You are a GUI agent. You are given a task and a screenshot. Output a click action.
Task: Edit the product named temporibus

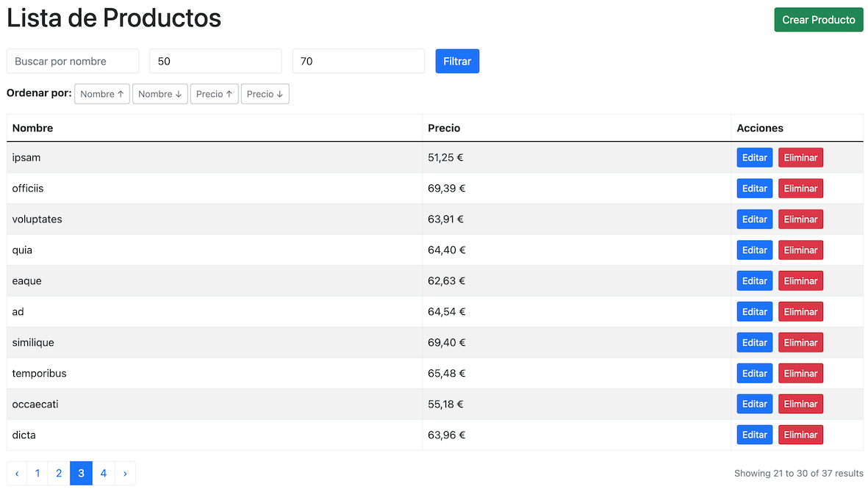pyautogui.click(x=754, y=373)
